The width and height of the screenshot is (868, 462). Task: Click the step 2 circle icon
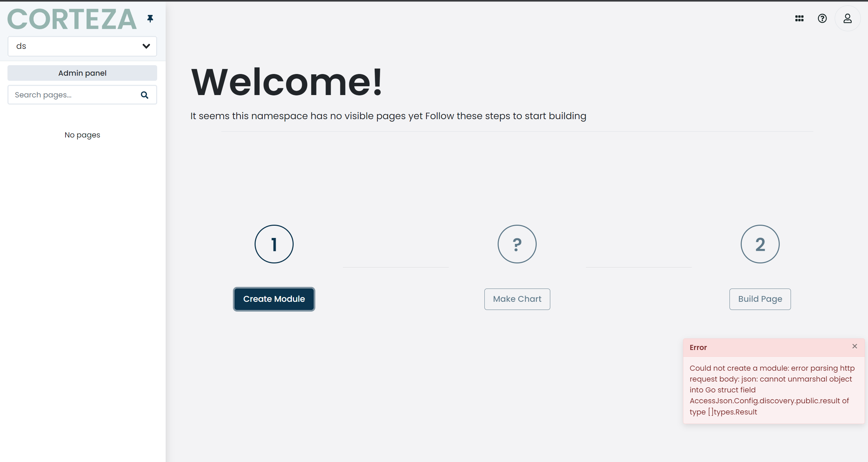pos(760,244)
